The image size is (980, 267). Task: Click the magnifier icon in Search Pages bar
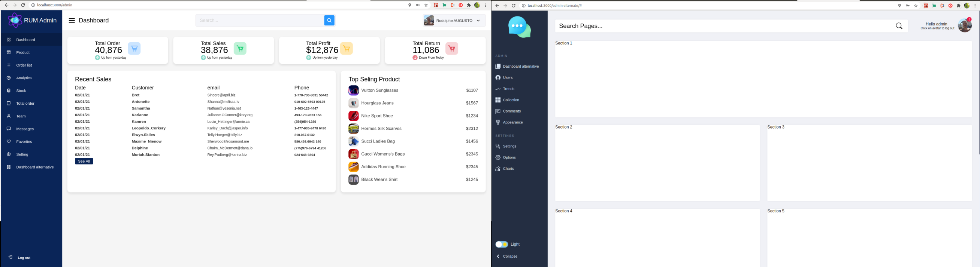point(899,26)
